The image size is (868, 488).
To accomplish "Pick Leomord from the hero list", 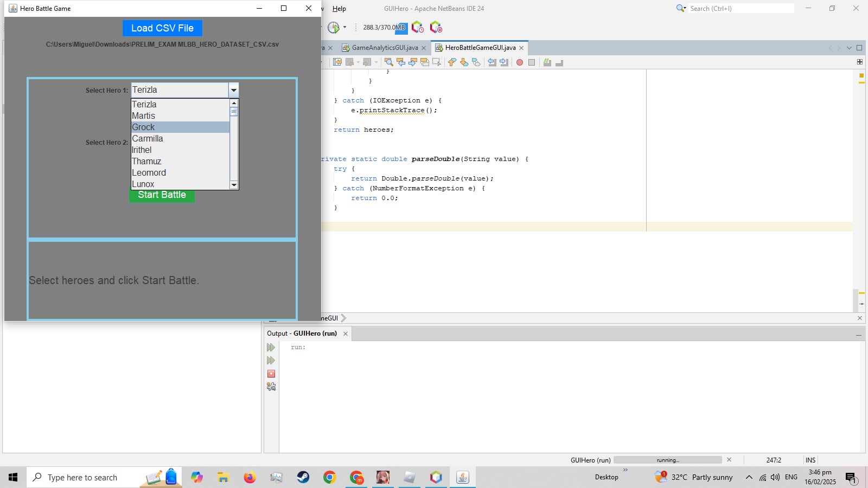I will coord(180,172).
